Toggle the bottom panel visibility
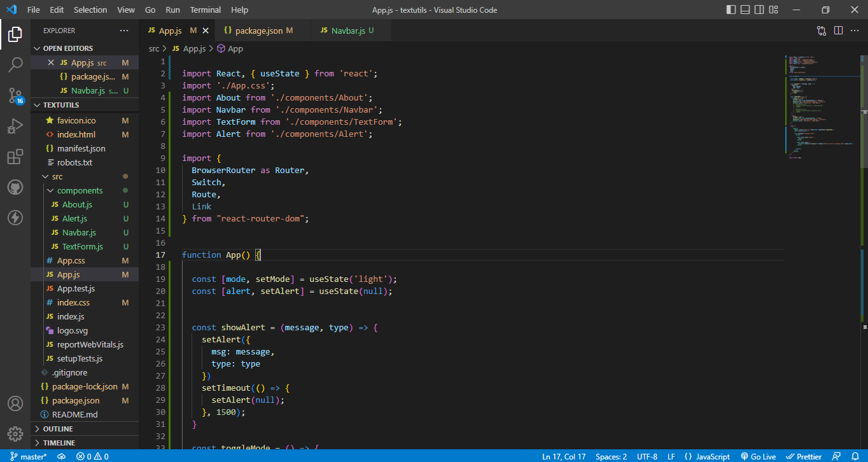The width and height of the screenshot is (868, 462). tap(745, 10)
